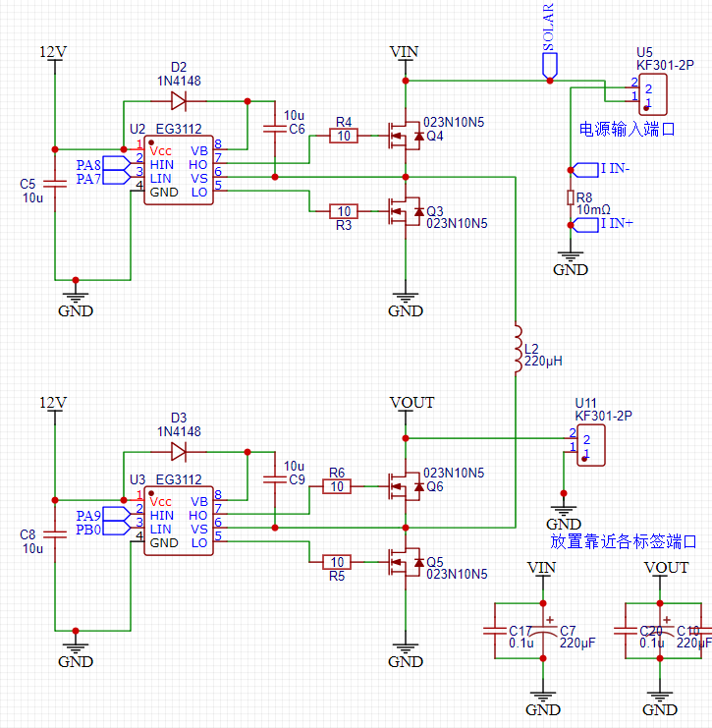Select the U3 EG3112 driver chip
This screenshot has height=728, width=712.
tap(179, 521)
